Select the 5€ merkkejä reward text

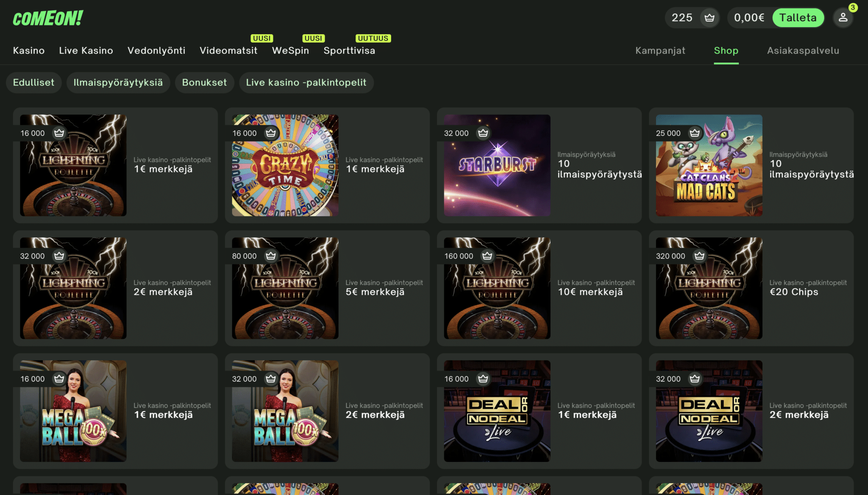point(375,292)
